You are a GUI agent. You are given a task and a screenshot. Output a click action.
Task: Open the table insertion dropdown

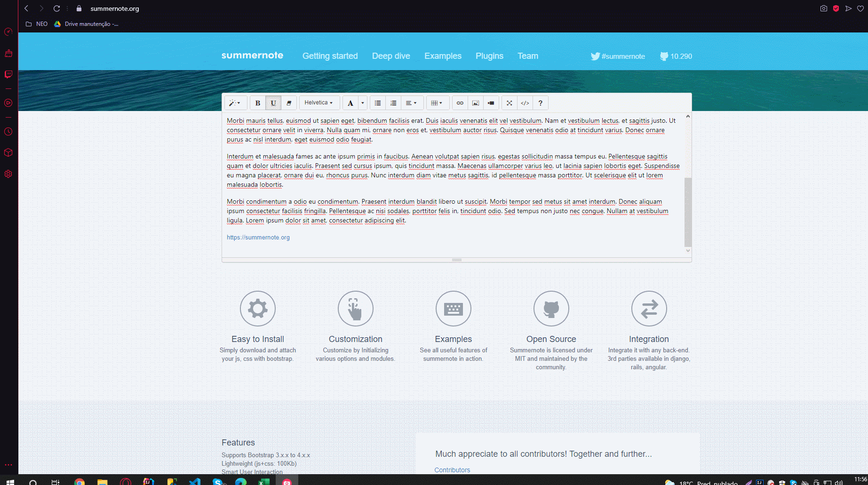click(x=438, y=103)
